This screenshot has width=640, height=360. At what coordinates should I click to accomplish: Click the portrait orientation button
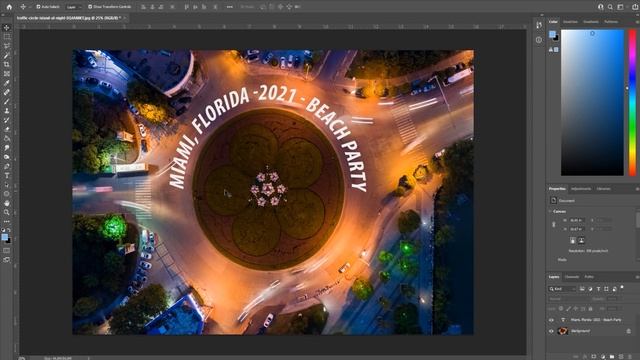click(573, 240)
